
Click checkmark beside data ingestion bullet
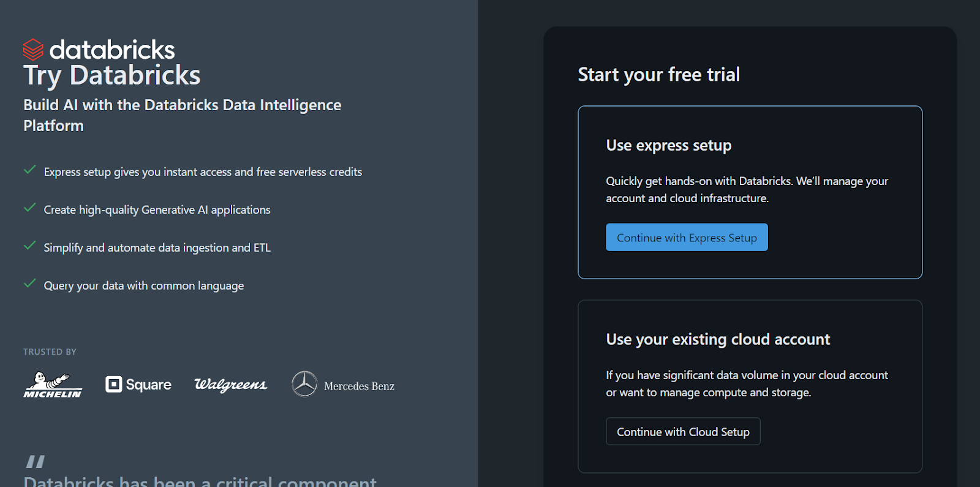(29, 246)
